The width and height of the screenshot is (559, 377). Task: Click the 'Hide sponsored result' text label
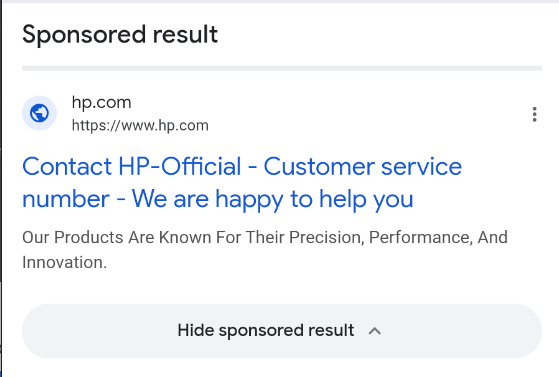coord(266,331)
